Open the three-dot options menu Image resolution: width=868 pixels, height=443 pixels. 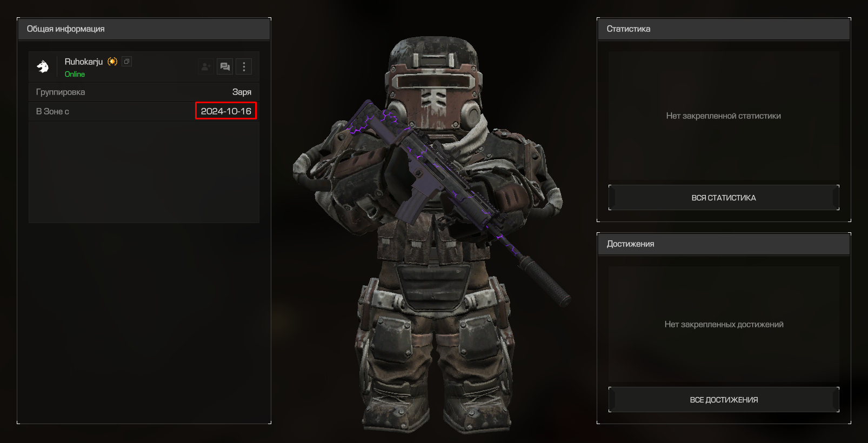pos(244,66)
